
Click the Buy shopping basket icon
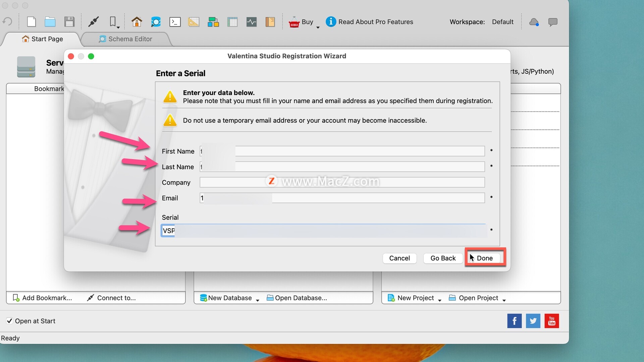(x=294, y=22)
